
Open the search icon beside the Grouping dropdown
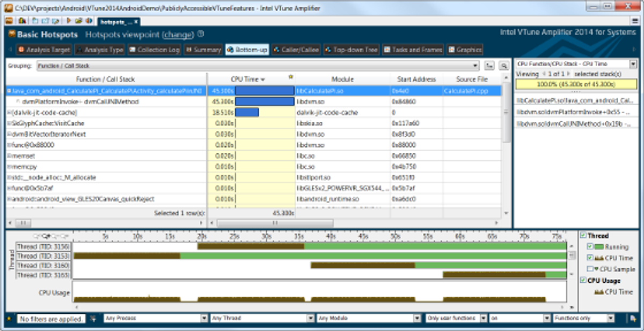(505, 65)
